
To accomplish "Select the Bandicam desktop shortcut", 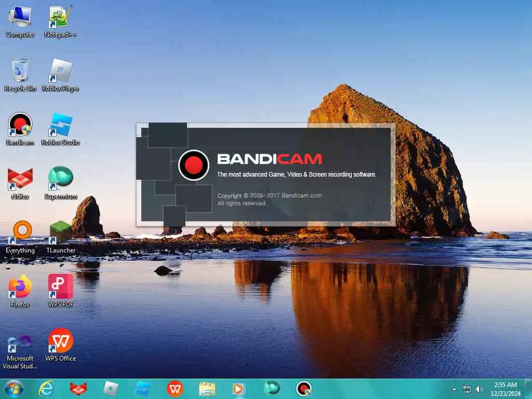I will click(x=20, y=129).
